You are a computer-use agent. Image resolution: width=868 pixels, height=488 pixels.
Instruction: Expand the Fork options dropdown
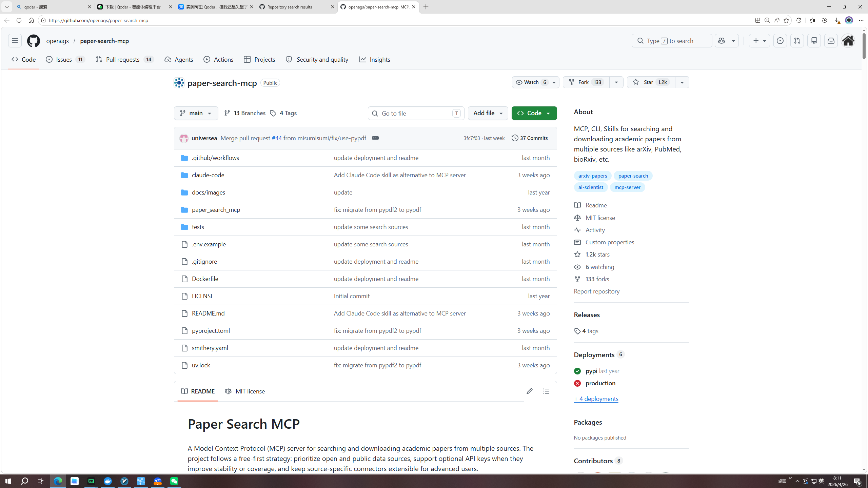pos(616,82)
